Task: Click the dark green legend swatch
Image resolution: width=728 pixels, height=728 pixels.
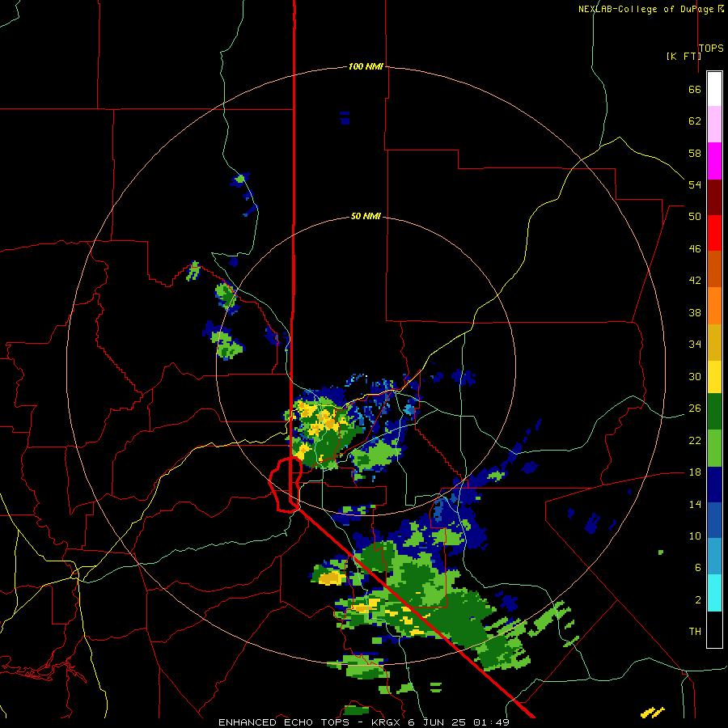Action: coord(714,412)
